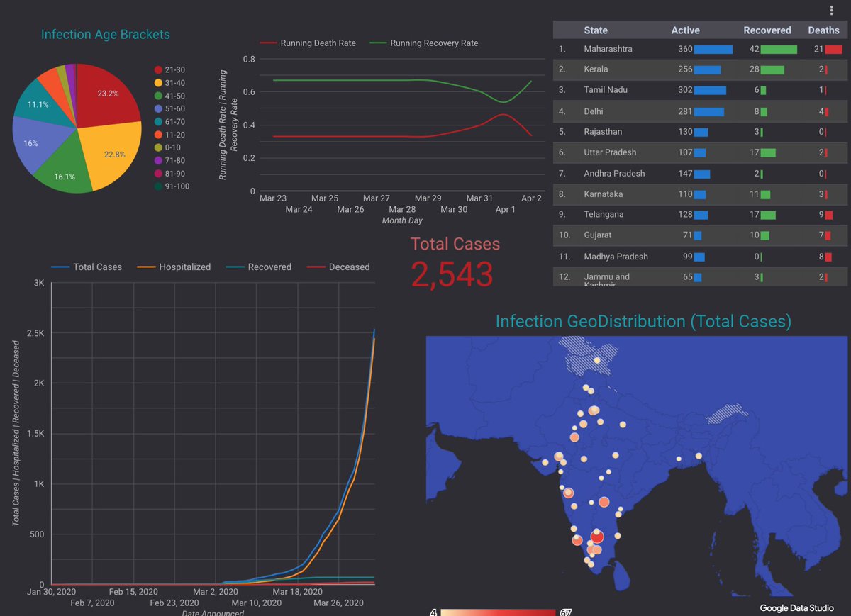
Task: Select the Madhya Pradesh table row
Action: 700,257
